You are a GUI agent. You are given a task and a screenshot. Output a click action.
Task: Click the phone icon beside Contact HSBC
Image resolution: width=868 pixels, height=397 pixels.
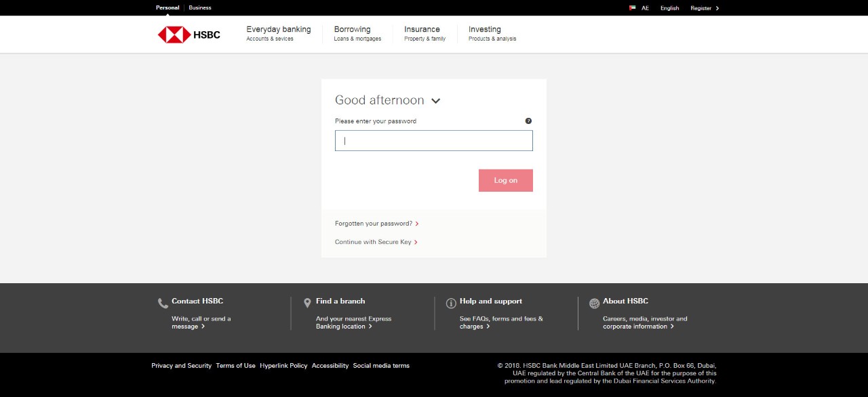coord(163,304)
